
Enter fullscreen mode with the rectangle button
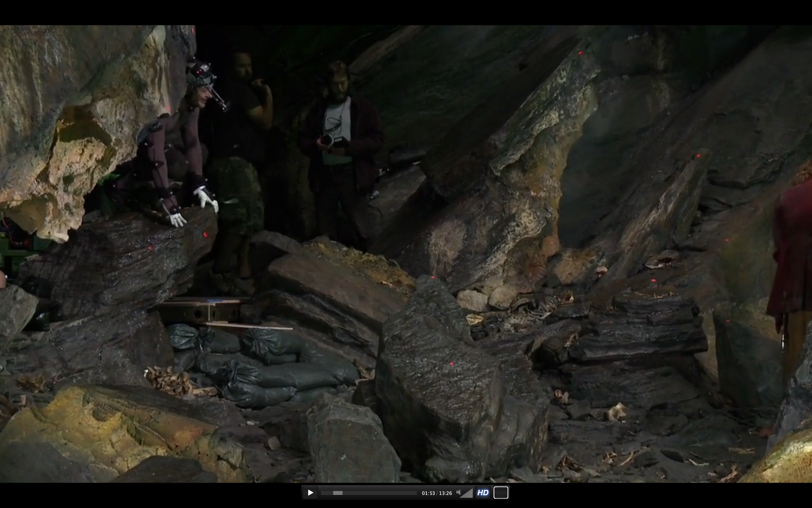501,493
